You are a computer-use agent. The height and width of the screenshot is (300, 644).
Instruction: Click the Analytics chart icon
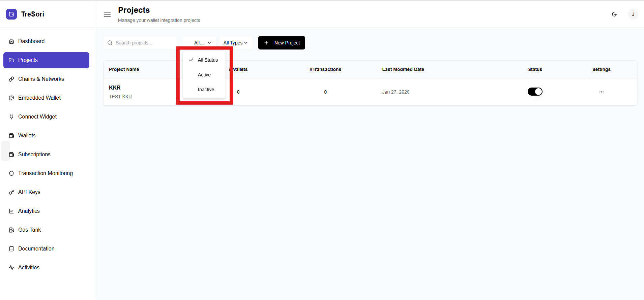(11, 211)
